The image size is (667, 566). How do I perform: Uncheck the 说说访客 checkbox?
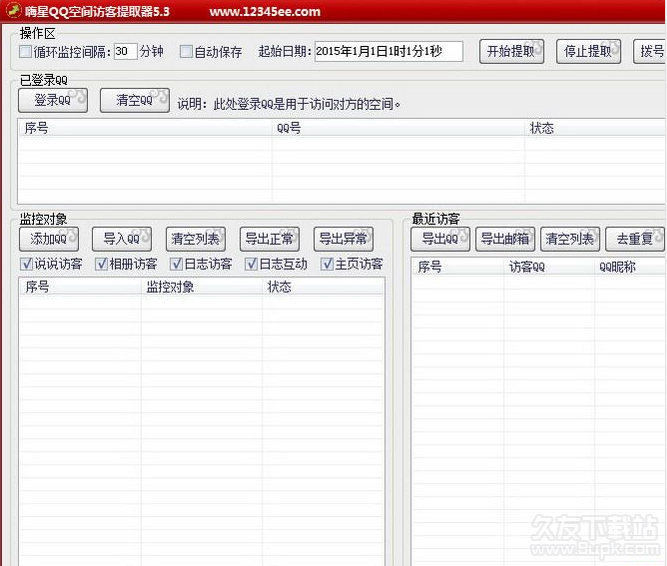coord(26,264)
